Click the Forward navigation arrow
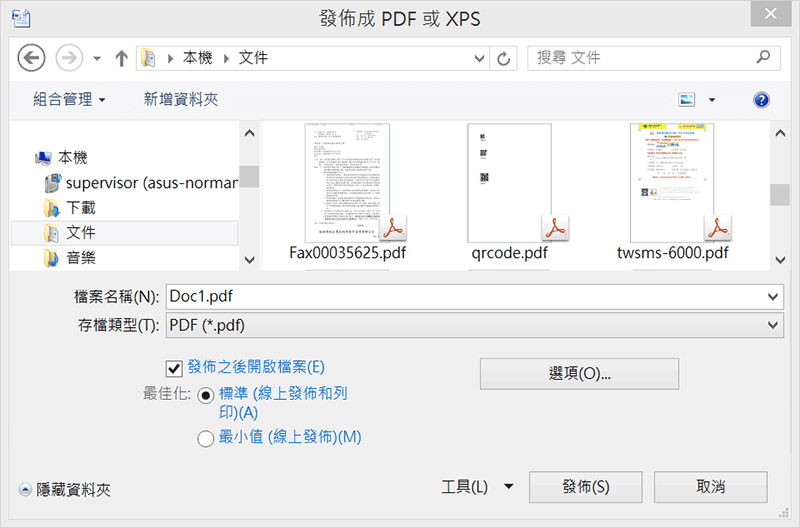The height and width of the screenshot is (528, 800). pos(69,58)
